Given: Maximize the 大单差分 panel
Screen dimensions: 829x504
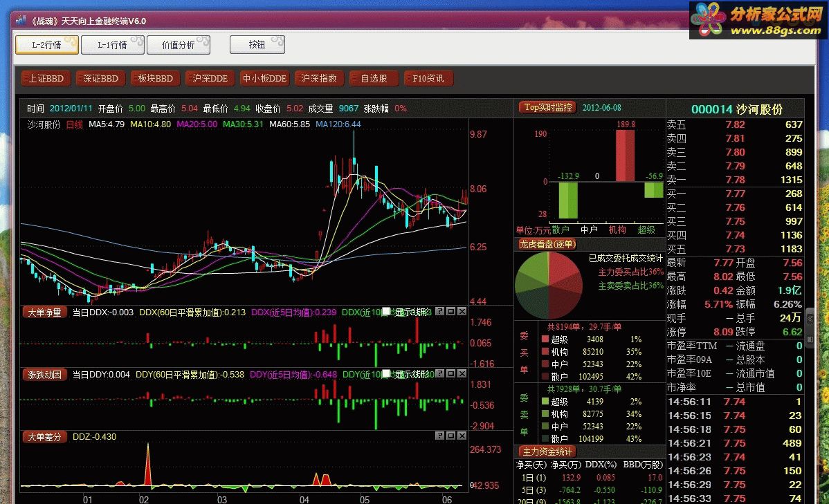Looking at the screenshot, I should pos(451,436).
